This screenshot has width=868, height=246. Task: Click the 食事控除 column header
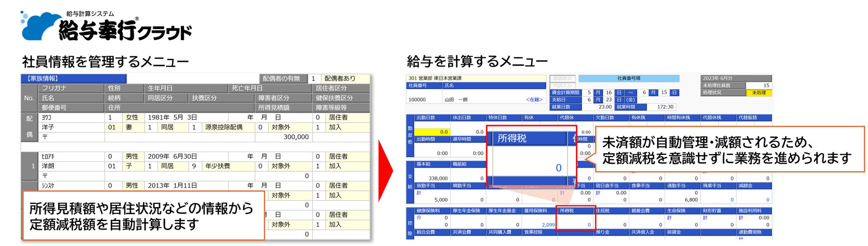click(x=539, y=232)
